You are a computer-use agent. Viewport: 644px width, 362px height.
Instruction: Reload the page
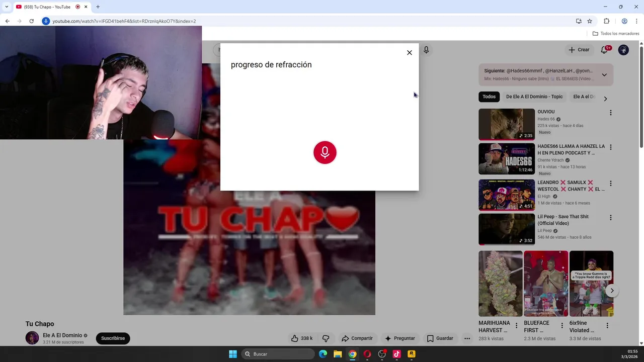[31, 21]
